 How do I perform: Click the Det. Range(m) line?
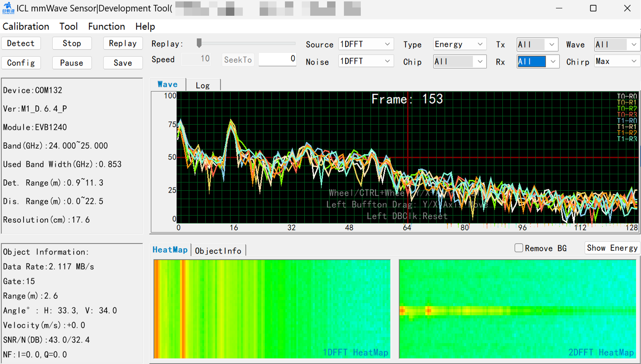click(53, 183)
